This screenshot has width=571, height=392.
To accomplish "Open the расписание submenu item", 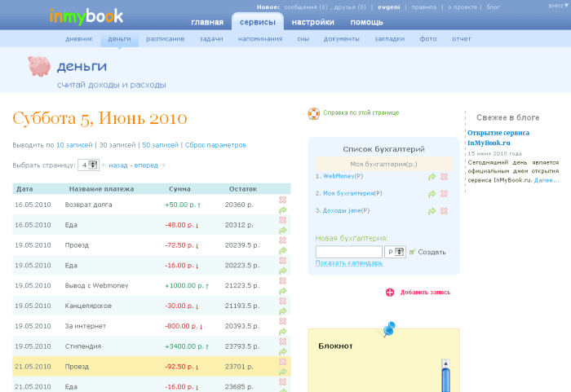I will coord(166,39).
